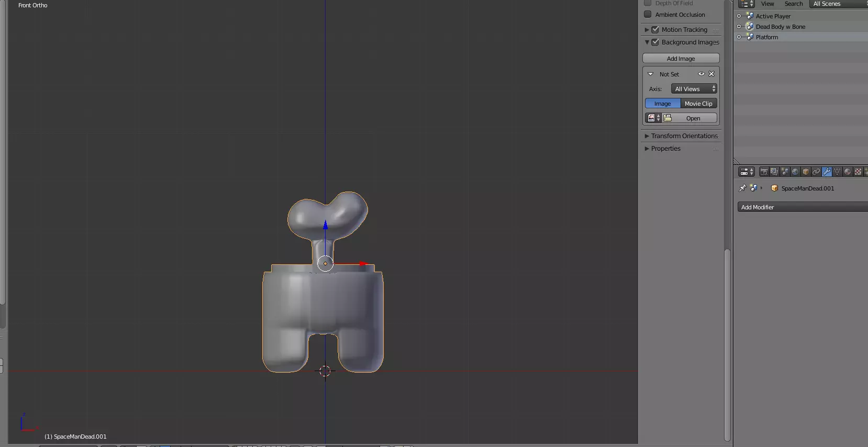Uncheck the Motion Tracking checkbox
Viewport: 868px width, 447px height.
click(x=655, y=30)
